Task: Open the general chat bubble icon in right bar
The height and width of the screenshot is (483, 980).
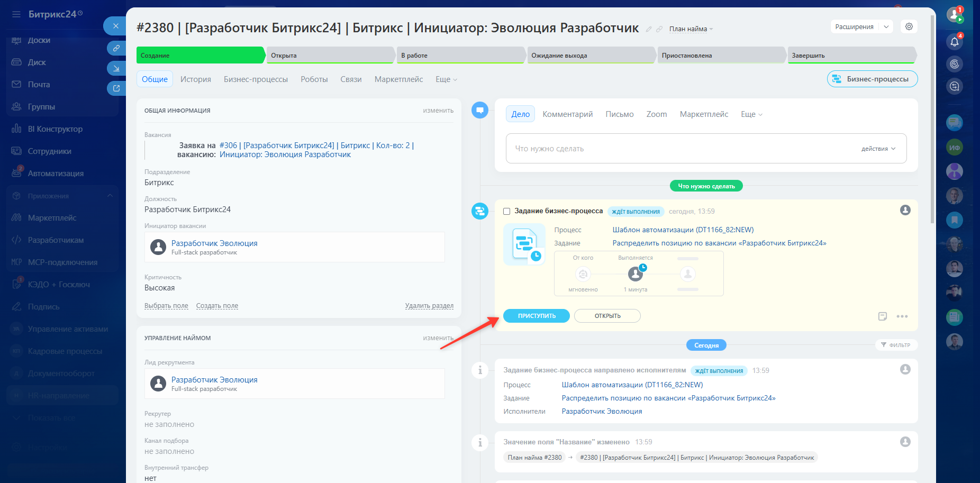Action: [955, 123]
